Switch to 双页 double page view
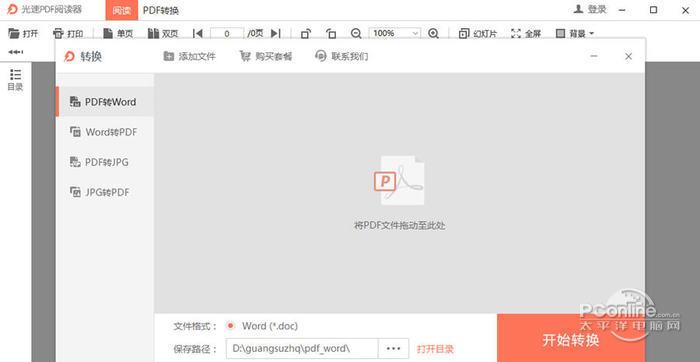 163,33
